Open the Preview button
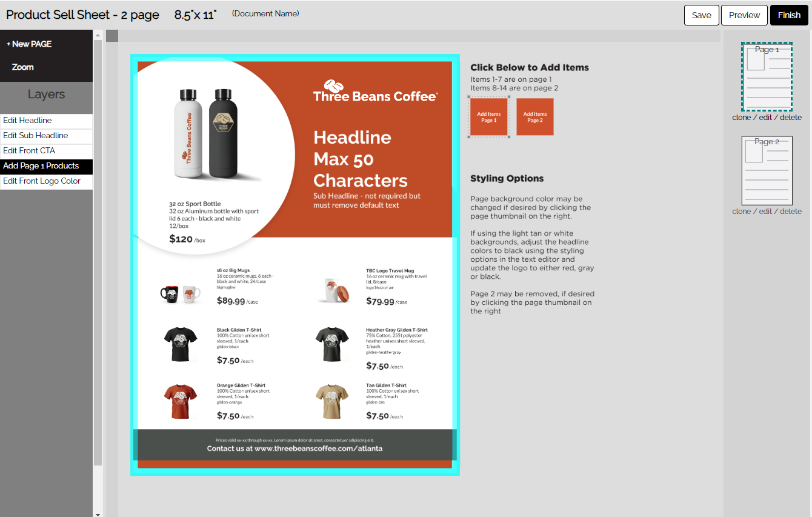The image size is (812, 517). (x=744, y=15)
